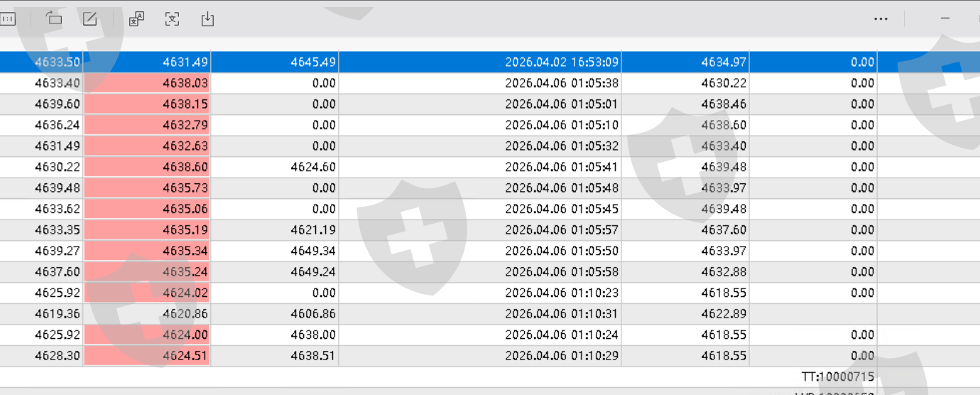
Task: Select the timestamp 2026.04.06 01:05:32
Action: click(562, 146)
